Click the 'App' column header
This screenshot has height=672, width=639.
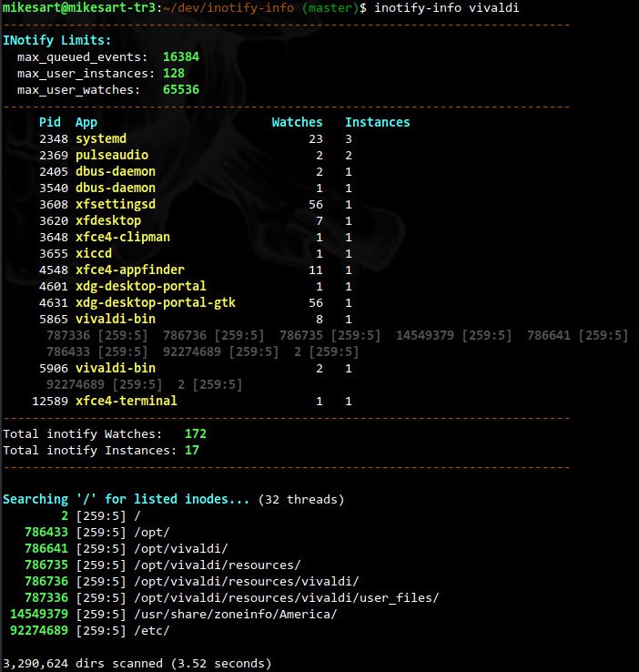(x=86, y=123)
